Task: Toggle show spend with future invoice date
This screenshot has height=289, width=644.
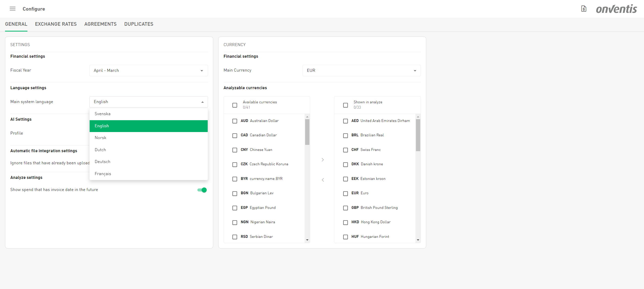Action: 202,190
